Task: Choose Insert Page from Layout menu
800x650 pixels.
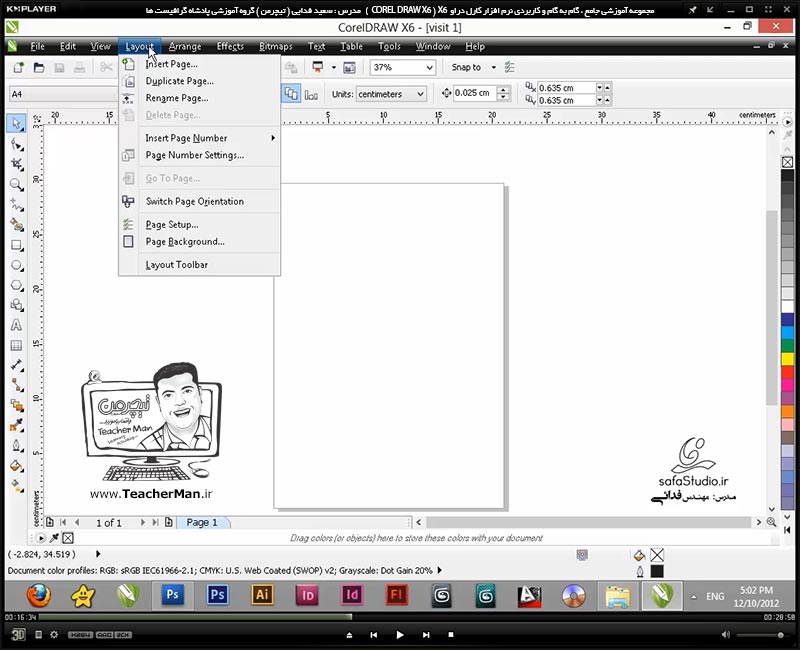Action: point(199,64)
